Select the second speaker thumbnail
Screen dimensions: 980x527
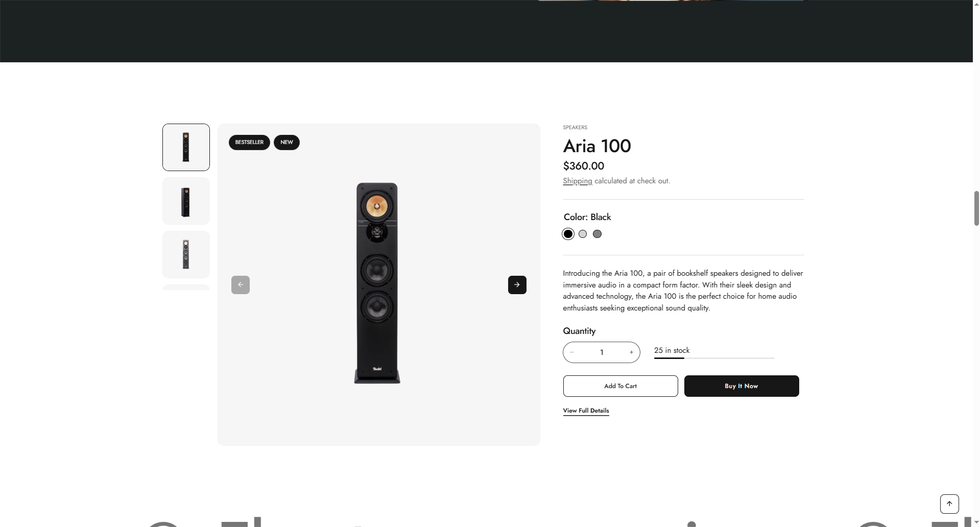186,201
